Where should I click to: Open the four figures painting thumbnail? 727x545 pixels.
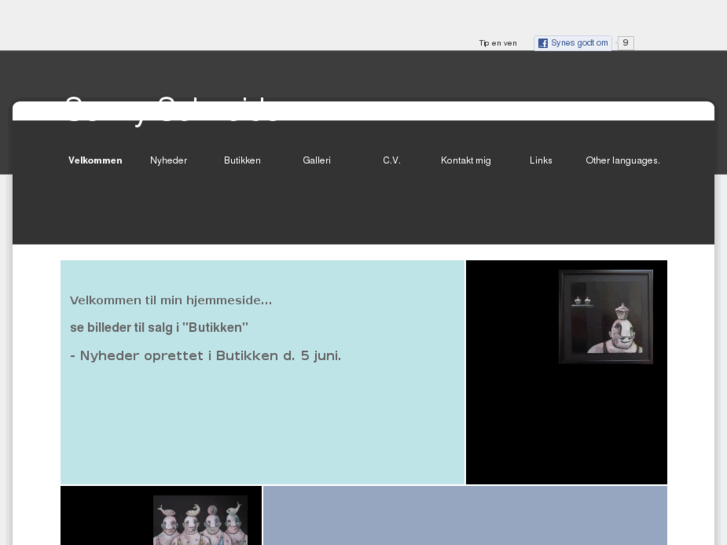pos(200,520)
